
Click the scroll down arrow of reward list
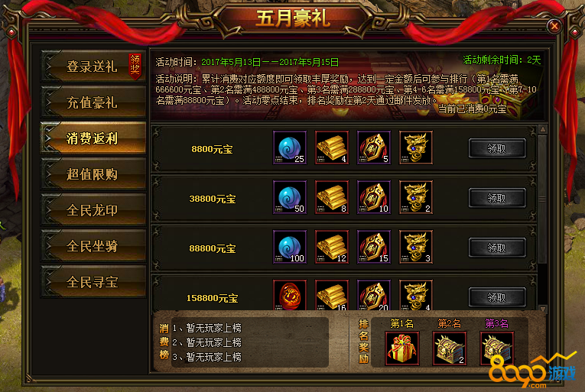coord(543,309)
